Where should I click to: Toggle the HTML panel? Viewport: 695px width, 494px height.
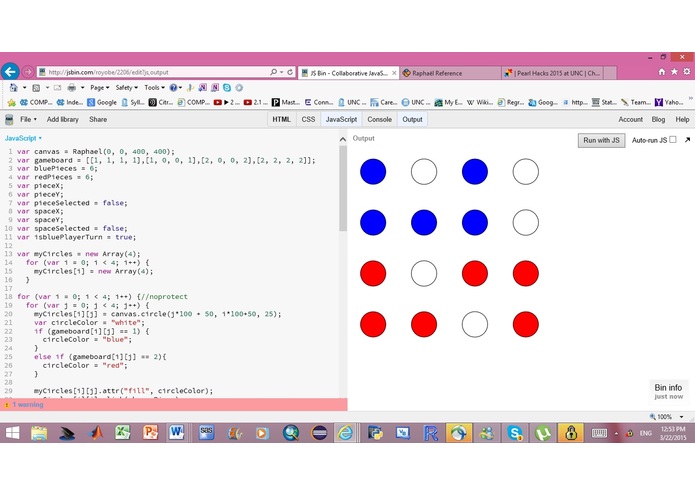pyautogui.click(x=281, y=119)
